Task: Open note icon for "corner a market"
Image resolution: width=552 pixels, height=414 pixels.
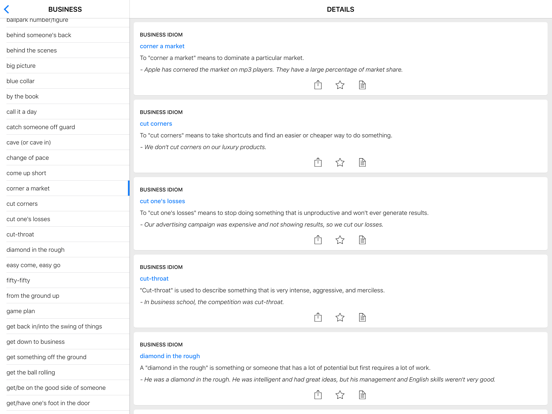Action: point(362,85)
